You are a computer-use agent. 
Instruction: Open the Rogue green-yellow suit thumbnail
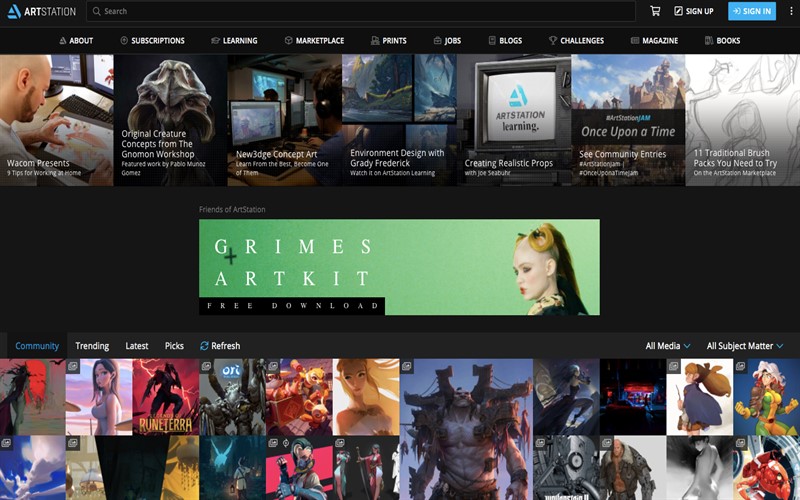click(767, 397)
